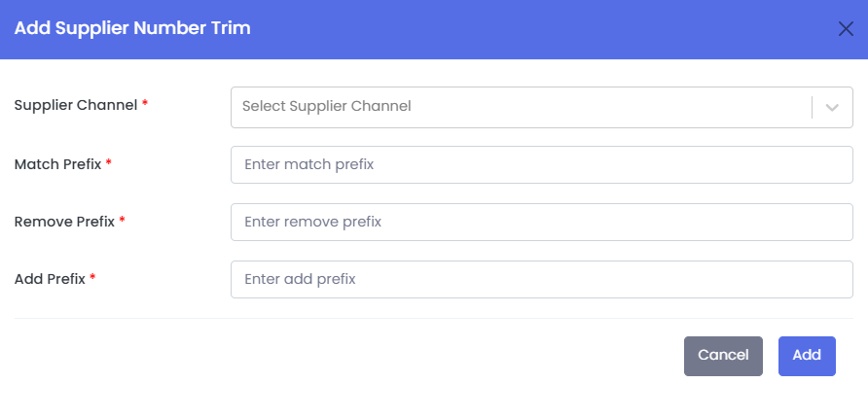
Task: Click the vertical separator inside Supplier Channel dropdown
Action: [812, 107]
